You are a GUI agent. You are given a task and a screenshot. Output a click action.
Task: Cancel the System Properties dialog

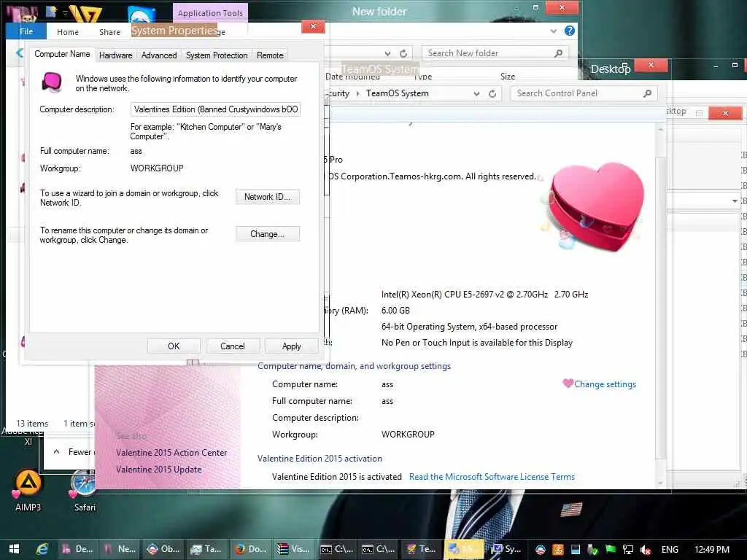[233, 346]
